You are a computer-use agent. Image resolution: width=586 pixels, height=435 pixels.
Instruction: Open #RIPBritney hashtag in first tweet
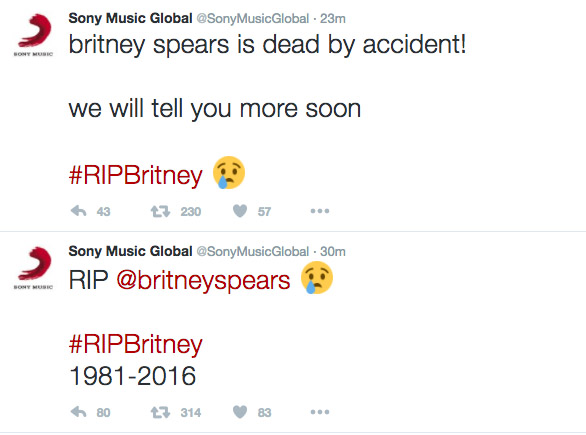pyautogui.click(x=136, y=175)
